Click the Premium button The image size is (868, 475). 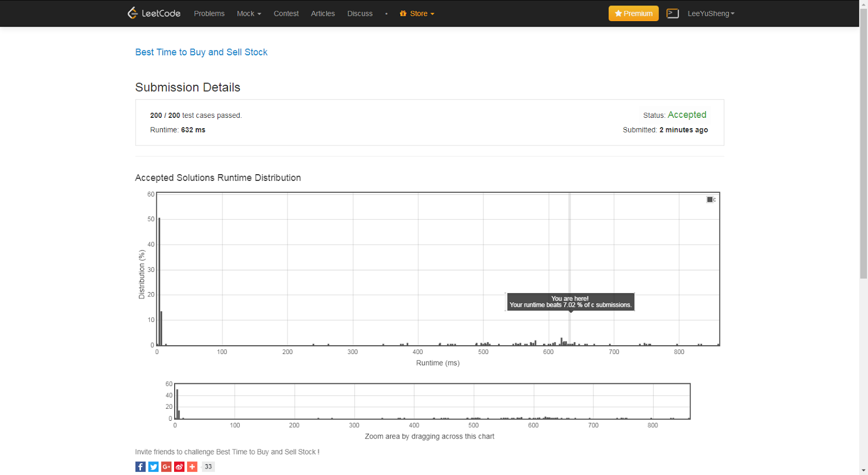[633, 14]
